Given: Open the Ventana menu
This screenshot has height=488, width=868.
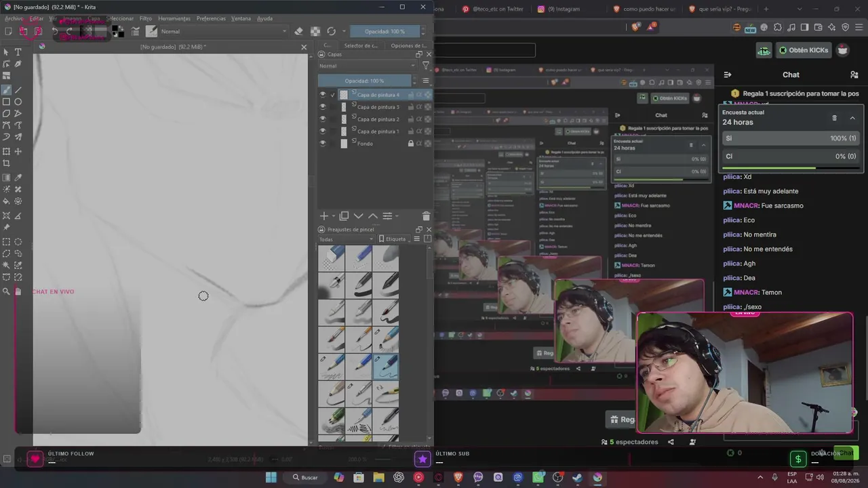Looking at the screenshot, I should coord(241,19).
